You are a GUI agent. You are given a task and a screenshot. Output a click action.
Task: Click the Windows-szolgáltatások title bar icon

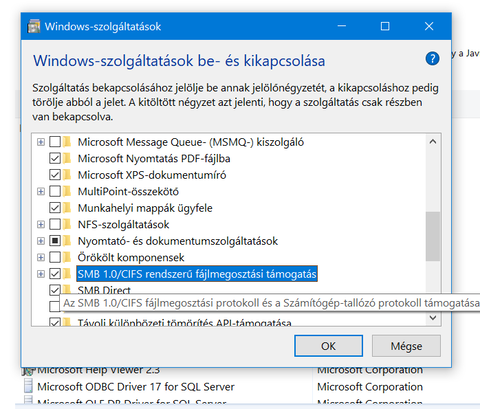click(34, 26)
